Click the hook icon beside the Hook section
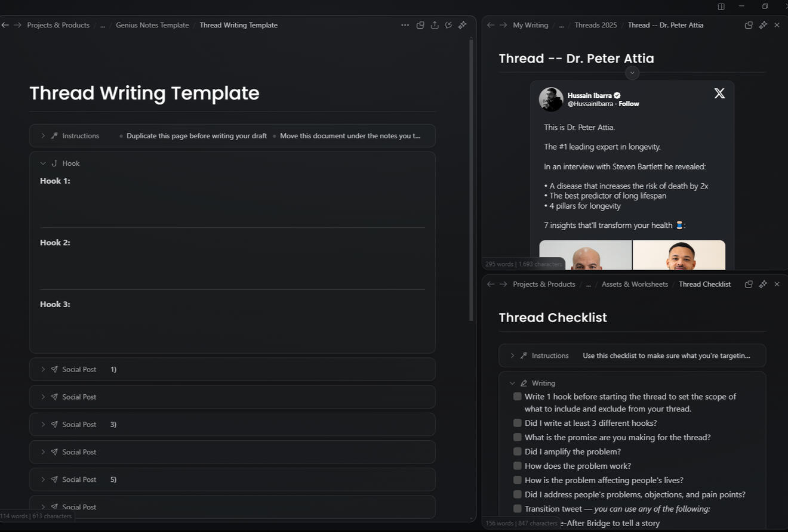The height and width of the screenshot is (532, 788). 54,163
